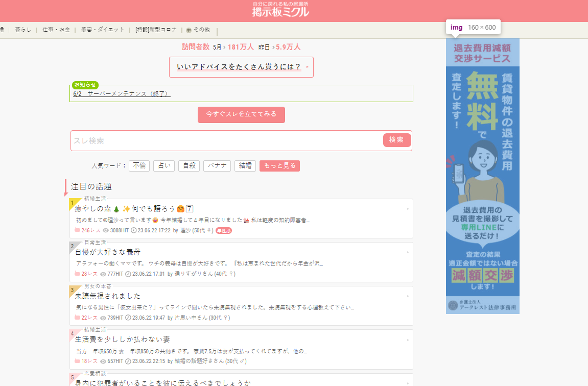588x386 pixels.
Task: Click the もっと見る keyword button
Action: pos(279,165)
